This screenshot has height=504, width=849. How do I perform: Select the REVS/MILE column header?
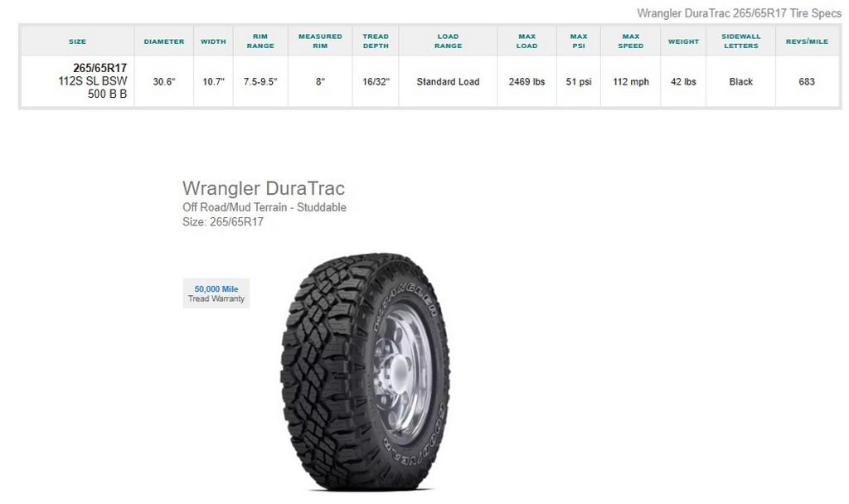pyautogui.click(x=807, y=41)
